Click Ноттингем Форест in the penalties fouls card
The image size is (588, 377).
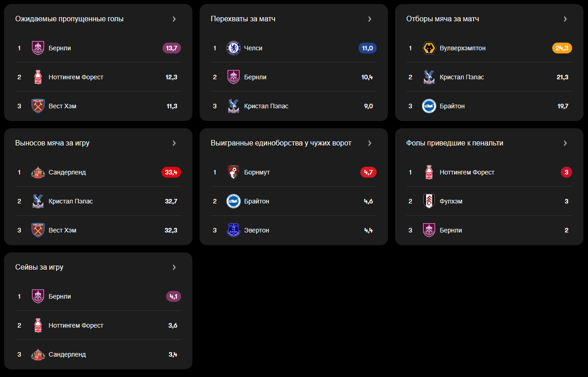467,172
